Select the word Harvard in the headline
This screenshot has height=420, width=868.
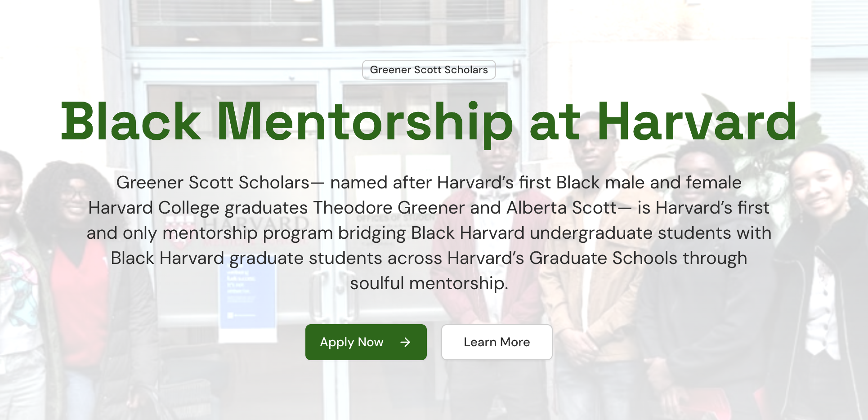[698, 122]
